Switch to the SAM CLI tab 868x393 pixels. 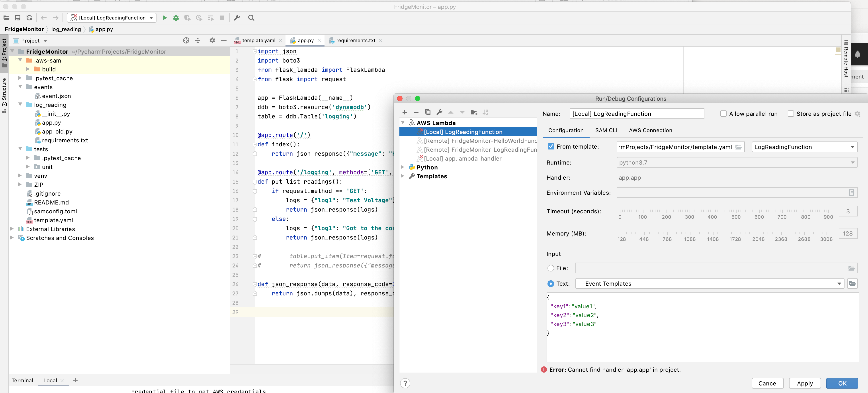tap(606, 130)
